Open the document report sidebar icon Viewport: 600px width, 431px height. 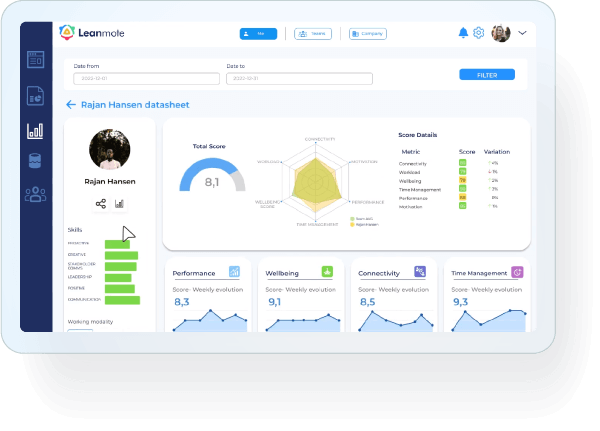point(35,96)
